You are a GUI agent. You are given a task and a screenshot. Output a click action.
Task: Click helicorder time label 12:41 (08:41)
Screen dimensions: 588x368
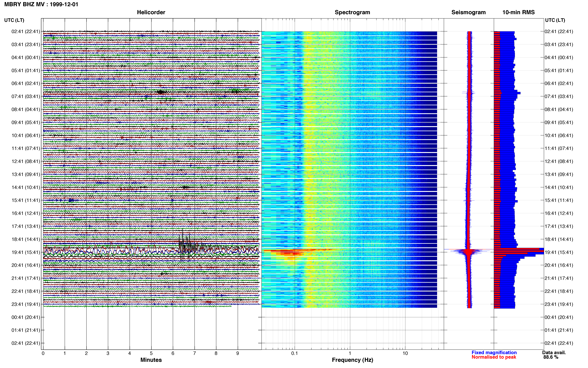26,161
